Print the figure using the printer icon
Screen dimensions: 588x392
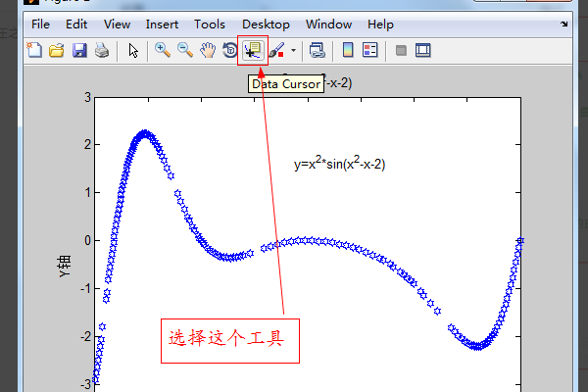101,50
